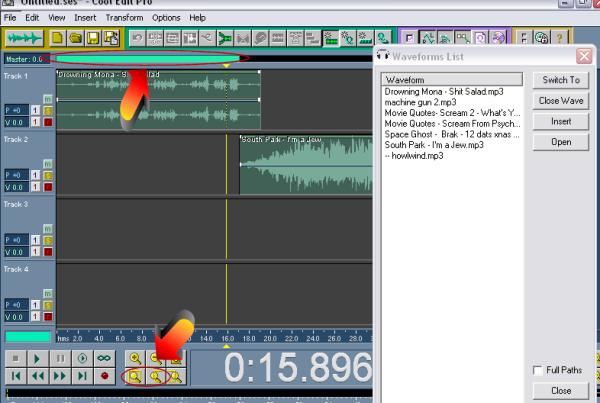Image resolution: width=600 pixels, height=403 pixels.
Task: Click the Switch To button
Action: [x=561, y=80]
